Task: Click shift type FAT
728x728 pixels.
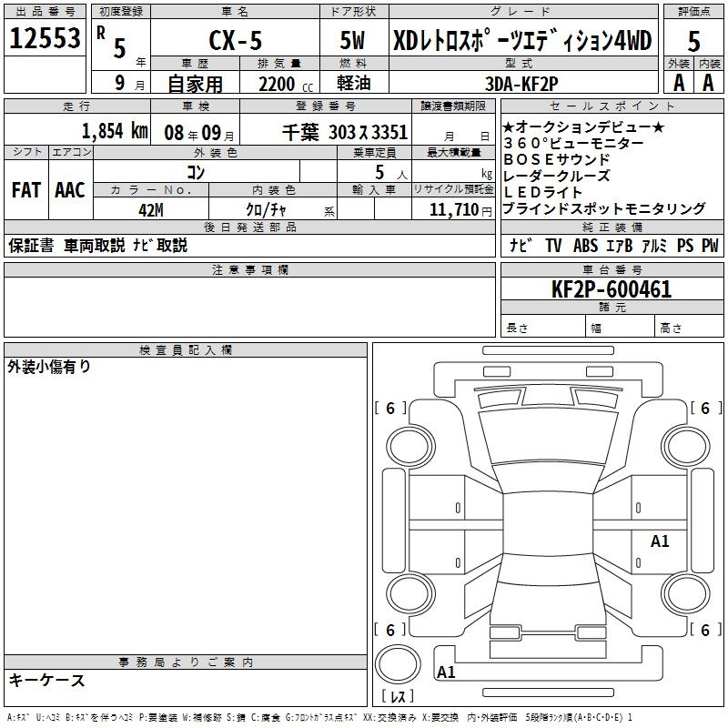Action: (26, 189)
